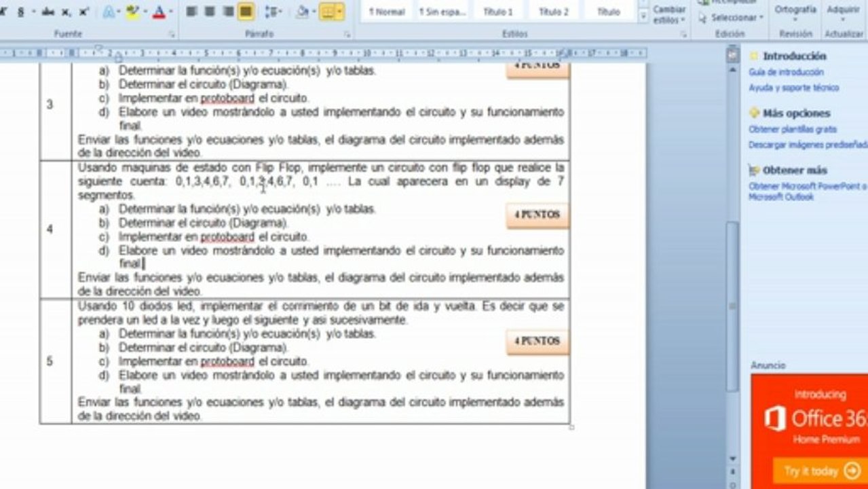Open borders dropdown arrow
This screenshot has height=489, width=868.
point(339,12)
